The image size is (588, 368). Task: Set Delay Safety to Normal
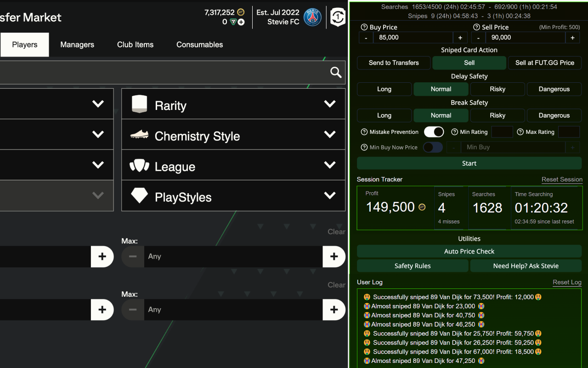click(x=441, y=89)
